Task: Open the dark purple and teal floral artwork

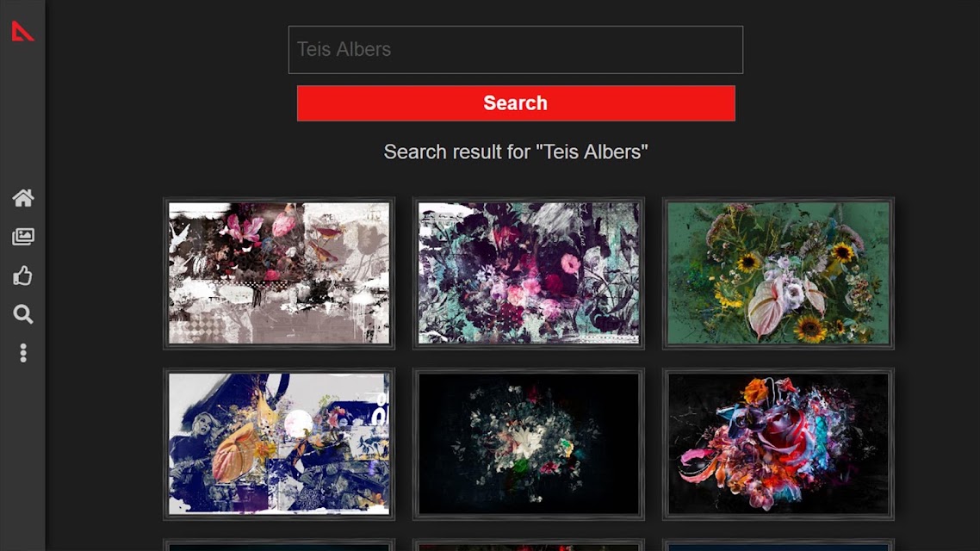Action: coord(528,273)
